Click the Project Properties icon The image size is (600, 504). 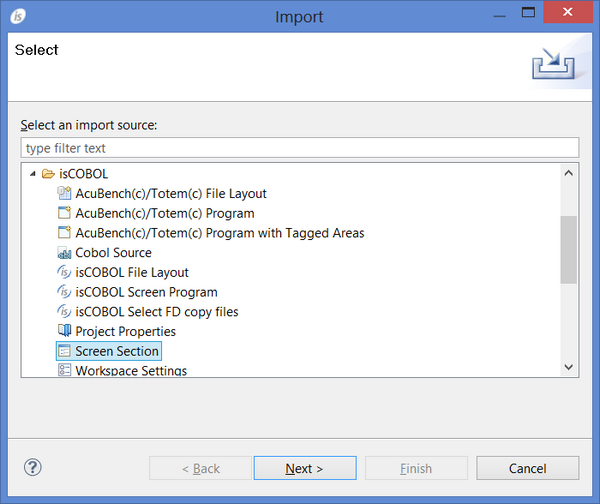tap(65, 331)
